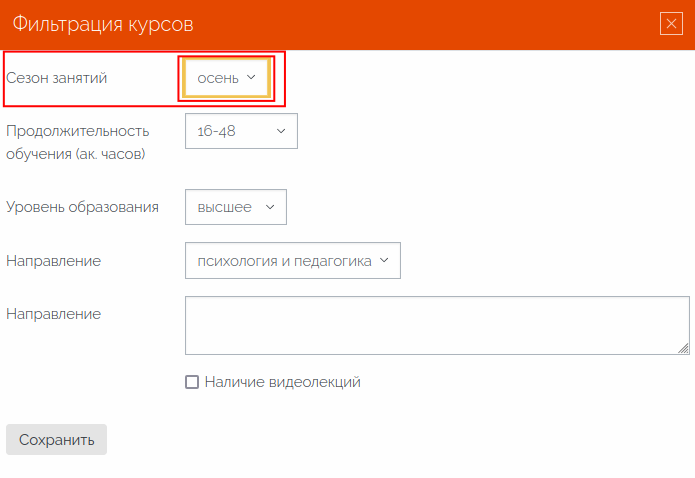
Task: Click the text area resize handle
Action: (683, 349)
